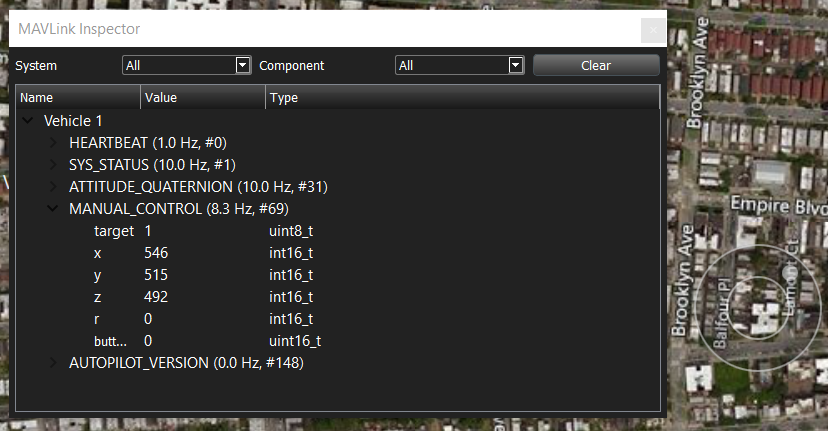
Task: Expand the SYS_STATUS message row
Action: click(x=53, y=165)
